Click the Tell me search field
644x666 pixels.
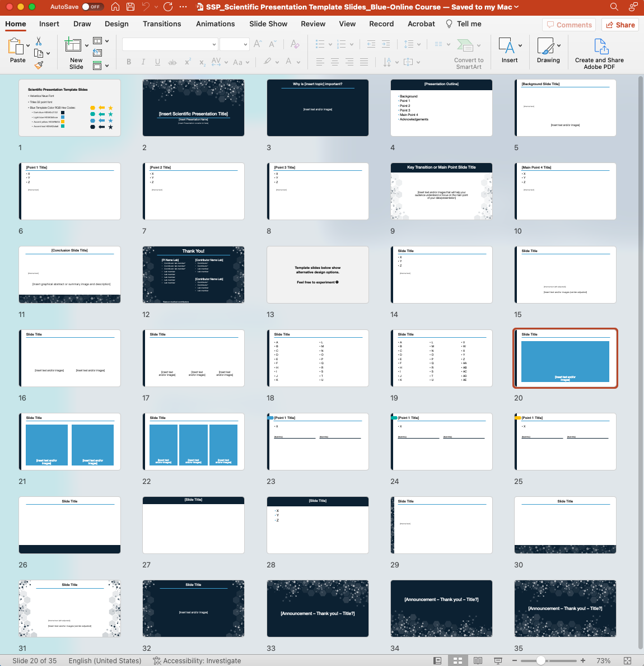464,24
